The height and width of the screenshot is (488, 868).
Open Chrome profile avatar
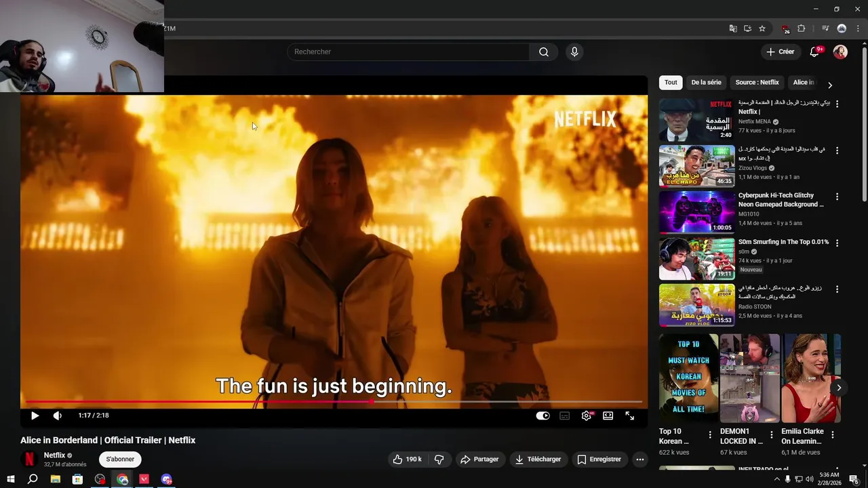coord(842,28)
